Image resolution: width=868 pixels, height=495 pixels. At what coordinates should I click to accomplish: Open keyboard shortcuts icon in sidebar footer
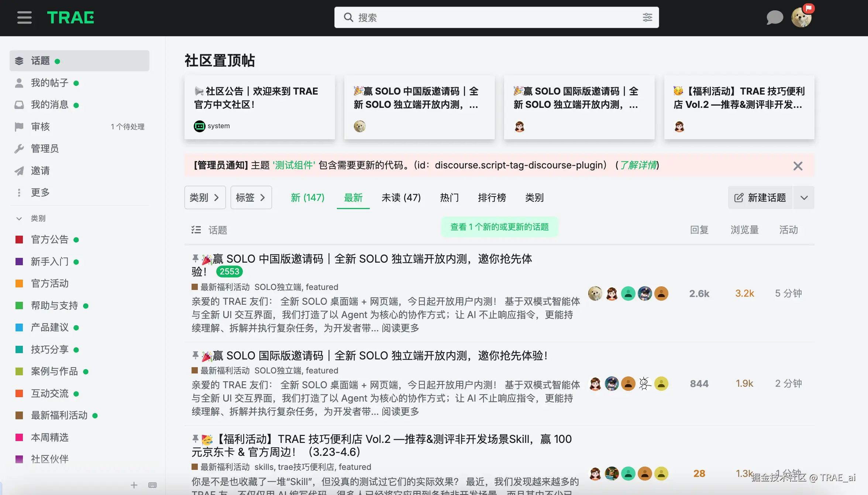(152, 485)
